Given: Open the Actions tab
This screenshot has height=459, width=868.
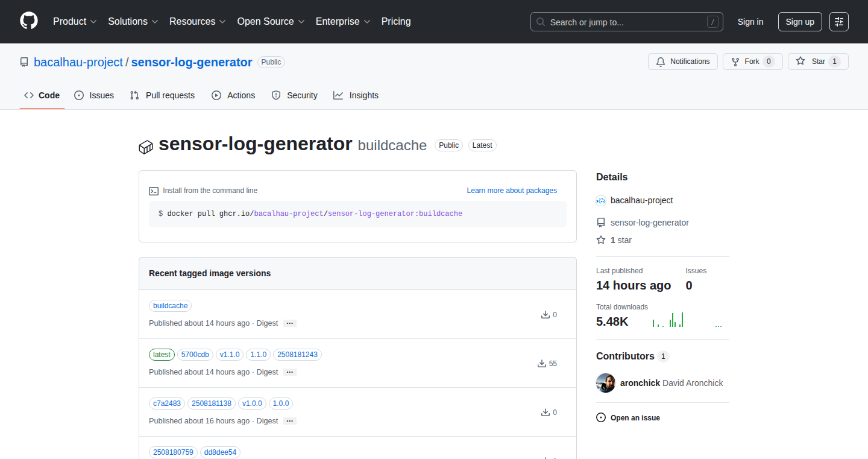Looking at the screenshot, I should [233, 95].
